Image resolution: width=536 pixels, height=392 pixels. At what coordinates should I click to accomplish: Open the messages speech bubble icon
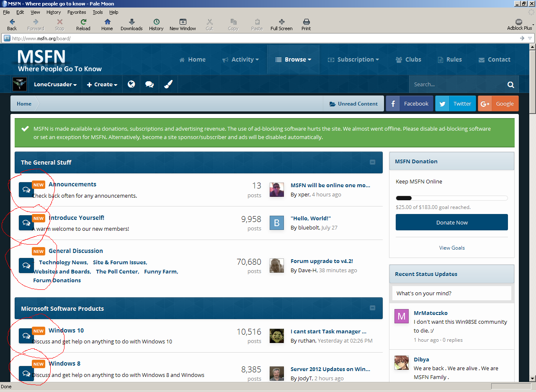[x=149, y=84]
